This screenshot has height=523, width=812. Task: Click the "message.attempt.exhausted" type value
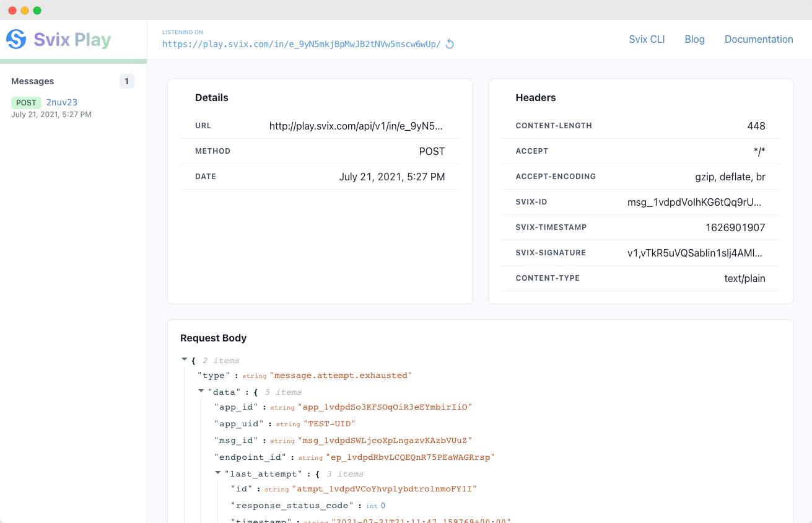point(341,376)
